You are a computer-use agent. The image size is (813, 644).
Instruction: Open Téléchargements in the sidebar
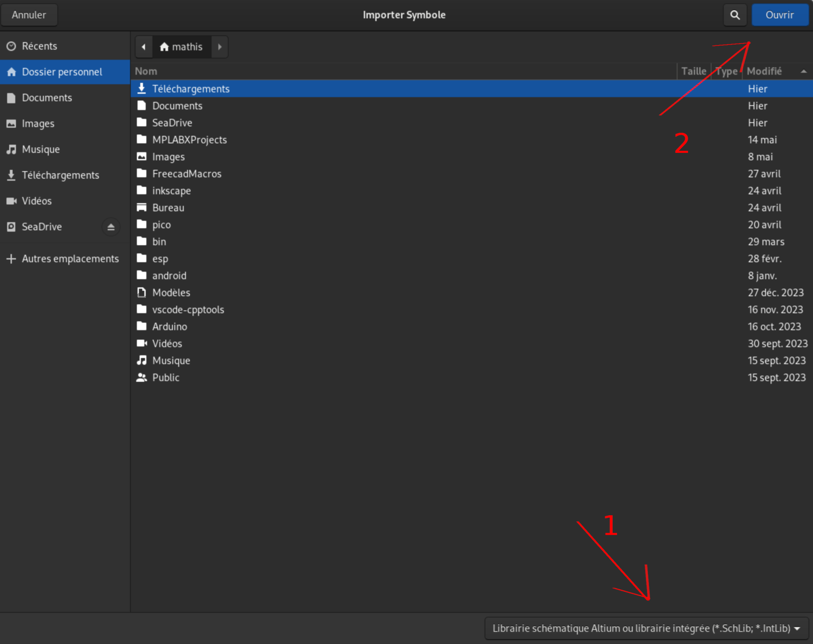65,175
